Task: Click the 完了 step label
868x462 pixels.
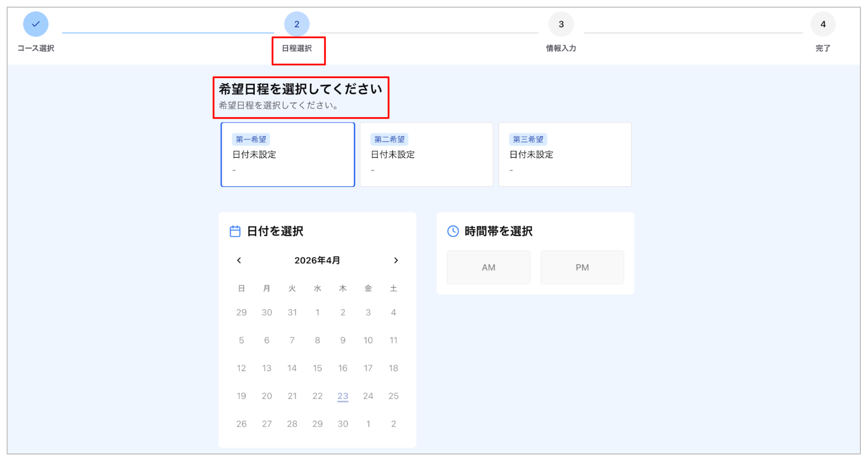Action: 823,48
